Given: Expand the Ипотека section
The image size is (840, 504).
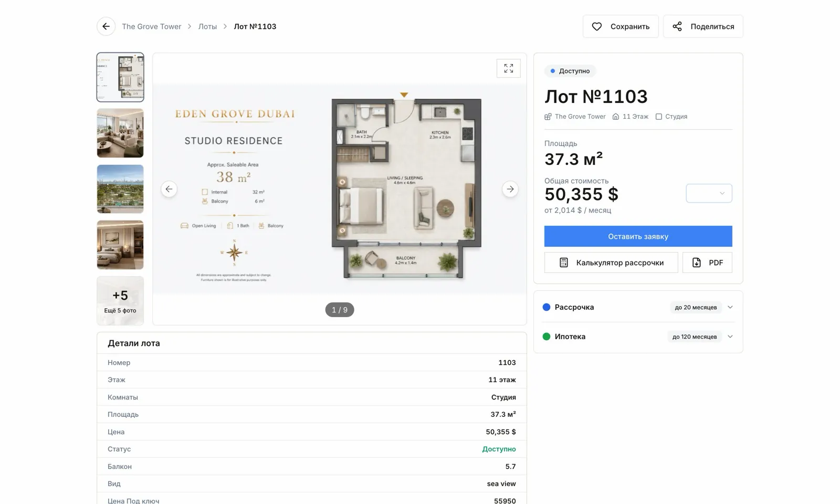Looking at the screenshot, I should 638,337.
